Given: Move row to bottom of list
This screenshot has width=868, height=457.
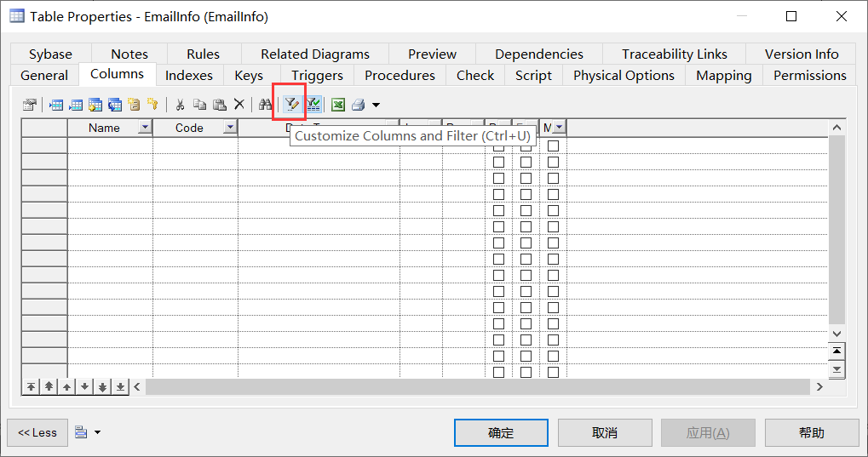Looking at the screenshot, I should click(120, 386).
